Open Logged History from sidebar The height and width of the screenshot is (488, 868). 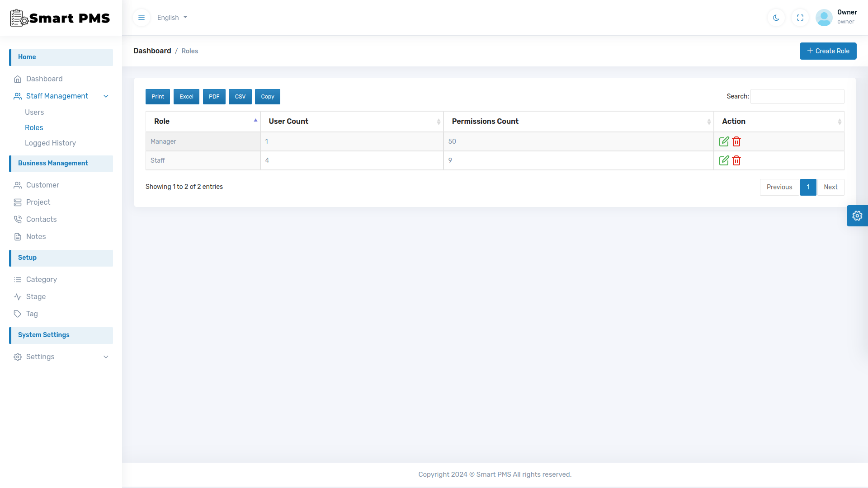tap(51, 143)
